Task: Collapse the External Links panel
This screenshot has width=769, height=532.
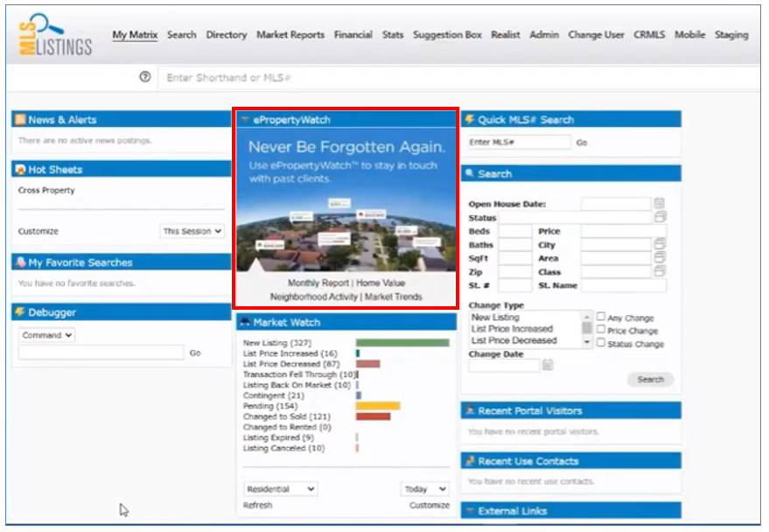Action: [470, 510]
